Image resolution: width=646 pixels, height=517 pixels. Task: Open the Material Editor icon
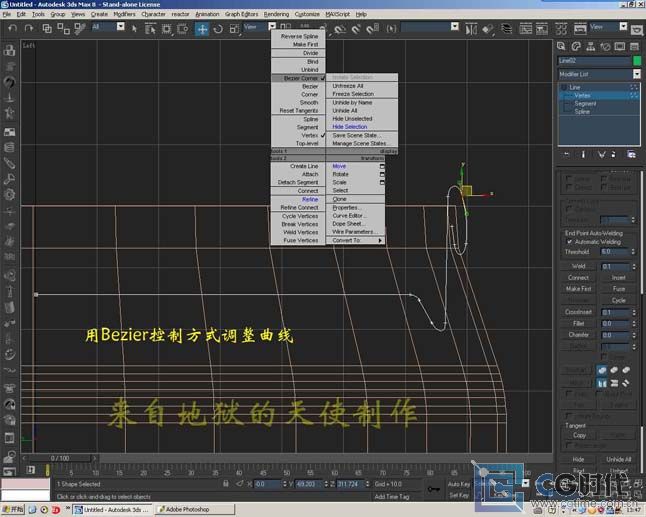[x=561, y=29]
